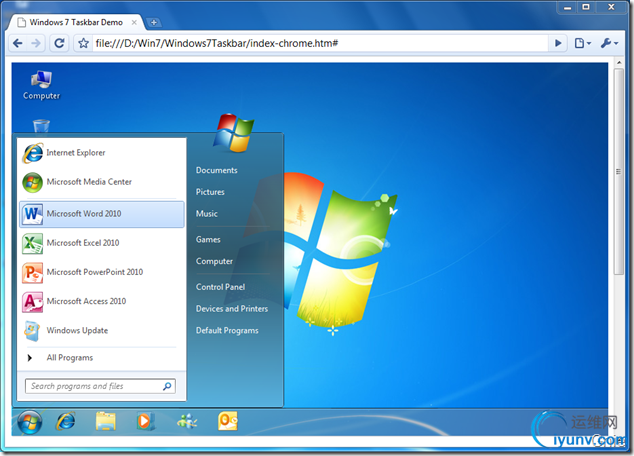
Task: Click the Go arrow in address bar
Action: point(558,43)
